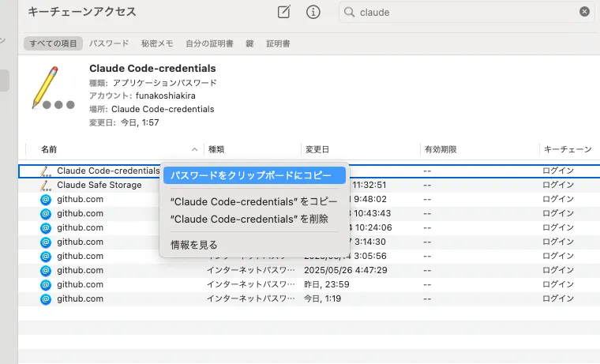This screenshot has width=600, height=364.
Task: Switch to the パスワード tab
Action: (109, 43)
